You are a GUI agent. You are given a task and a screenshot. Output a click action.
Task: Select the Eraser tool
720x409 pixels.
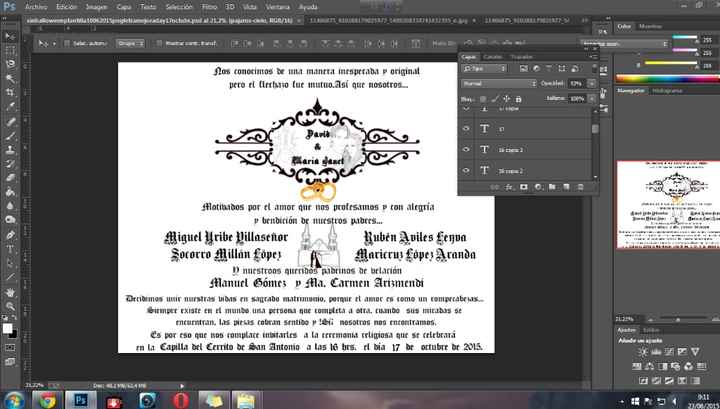click(x=10, y=178)
